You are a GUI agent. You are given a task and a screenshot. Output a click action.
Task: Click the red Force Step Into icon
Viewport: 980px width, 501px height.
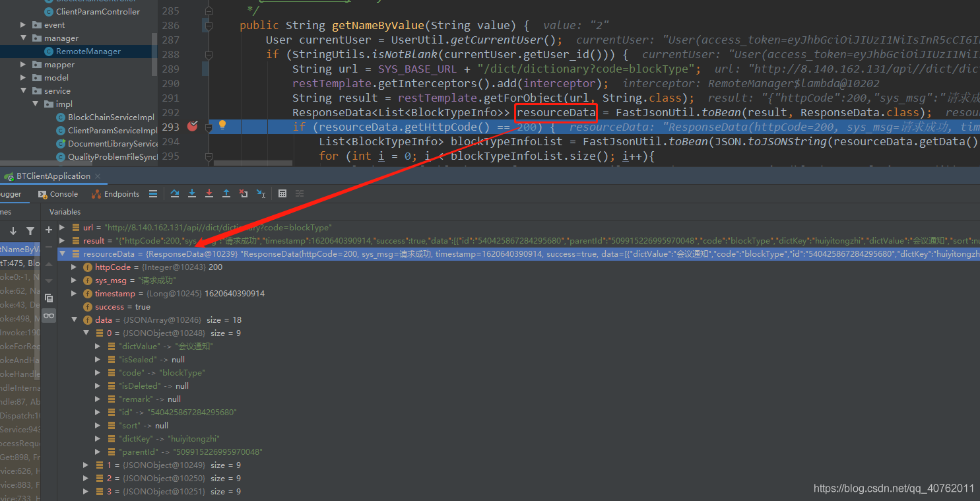point(209,193)
